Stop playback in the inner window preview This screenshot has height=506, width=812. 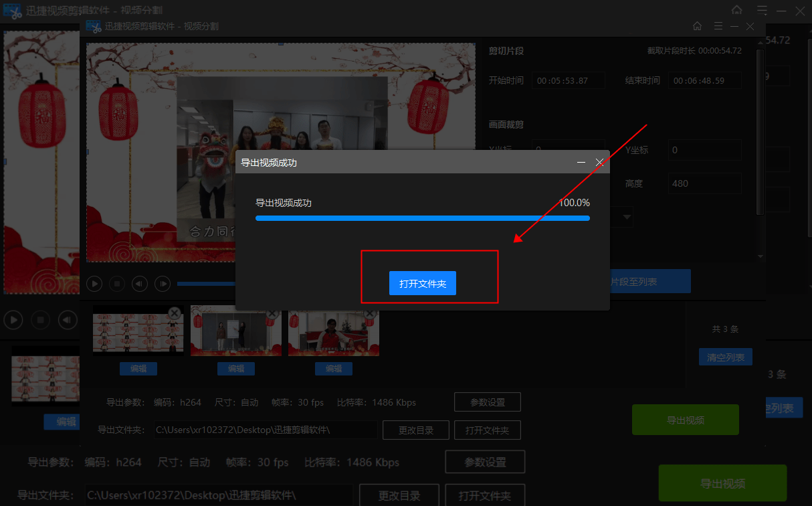coord(117,284)
